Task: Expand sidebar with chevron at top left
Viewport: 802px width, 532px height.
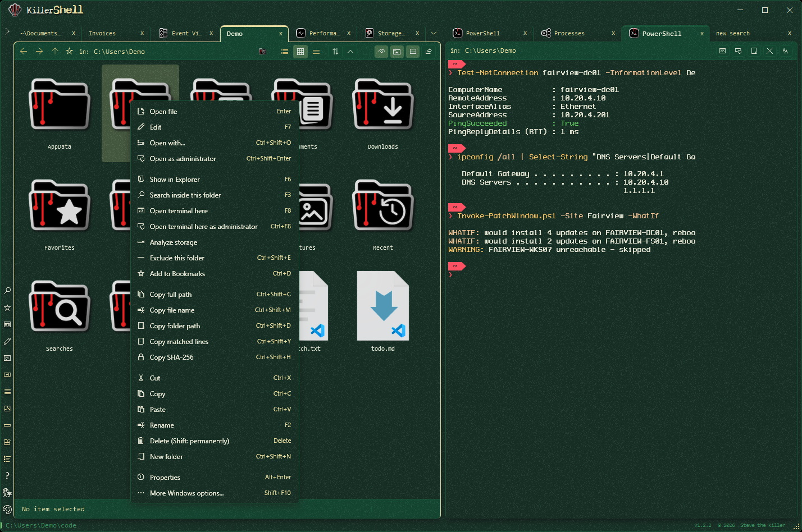Action: (7, 32)
